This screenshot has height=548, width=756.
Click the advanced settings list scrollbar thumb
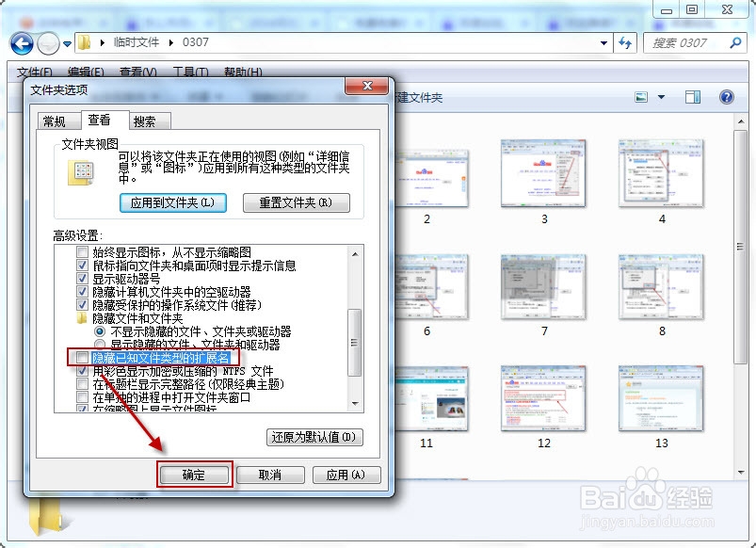tap(355, 343)
